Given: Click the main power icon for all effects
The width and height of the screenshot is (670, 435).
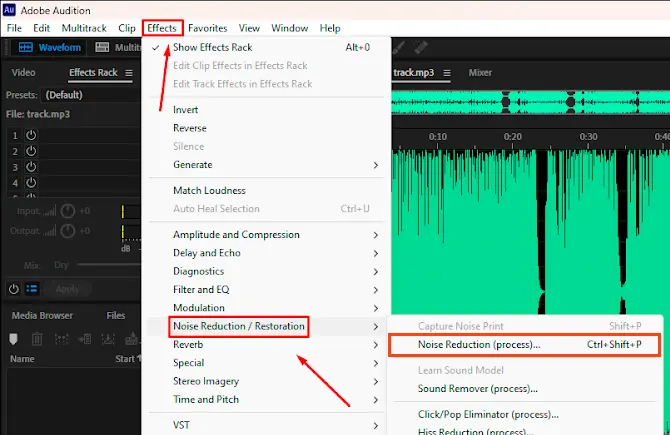Looking at the screenshot, I should coord(14,289).
